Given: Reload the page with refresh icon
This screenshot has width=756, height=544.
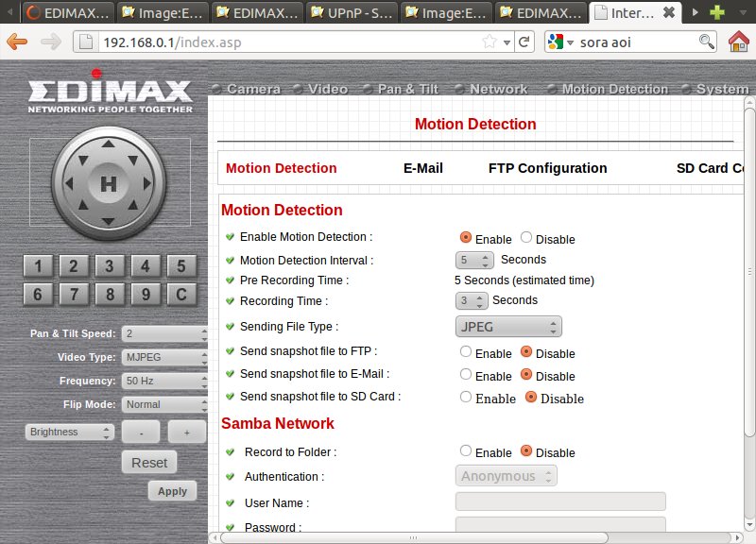Looking at the screenshot, I should 524,42.
